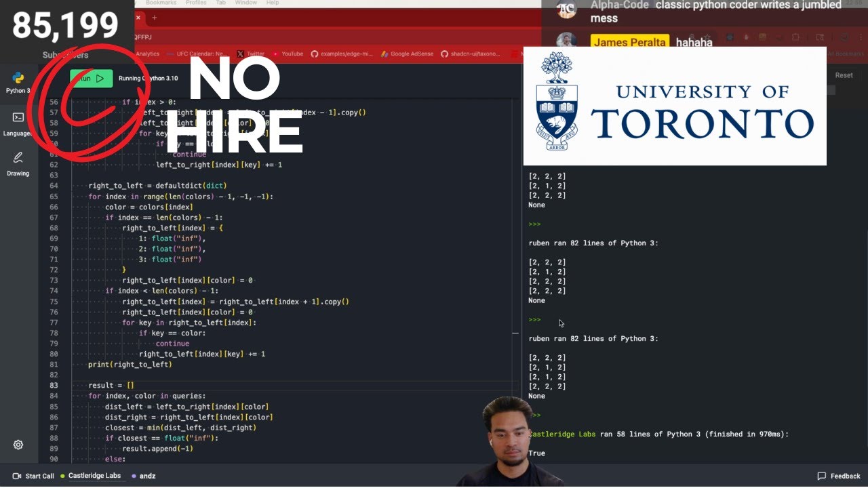Open the Google AdSense bookmark

(407, 54)
